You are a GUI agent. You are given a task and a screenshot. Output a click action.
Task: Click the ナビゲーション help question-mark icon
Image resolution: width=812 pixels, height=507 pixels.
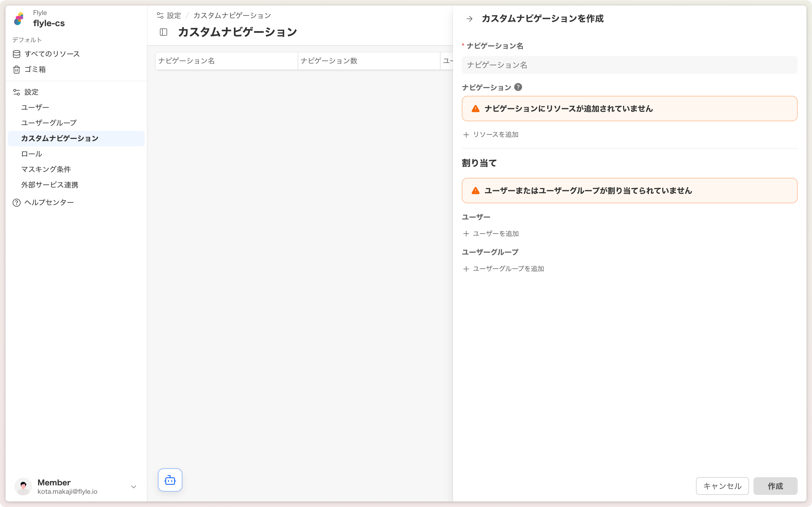click(x=518, y=87)
